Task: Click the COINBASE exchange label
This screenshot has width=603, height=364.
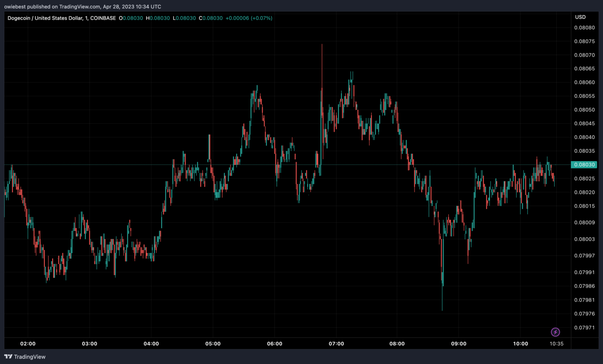Action: pos(103,18)
